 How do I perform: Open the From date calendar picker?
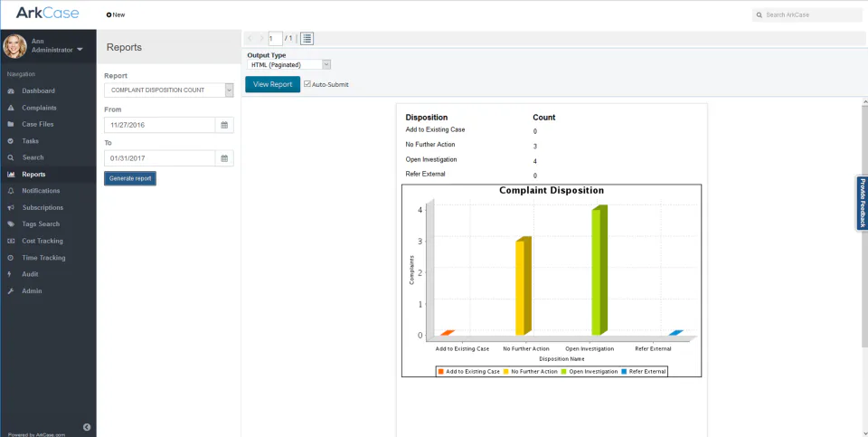click(x=224, y=125)
